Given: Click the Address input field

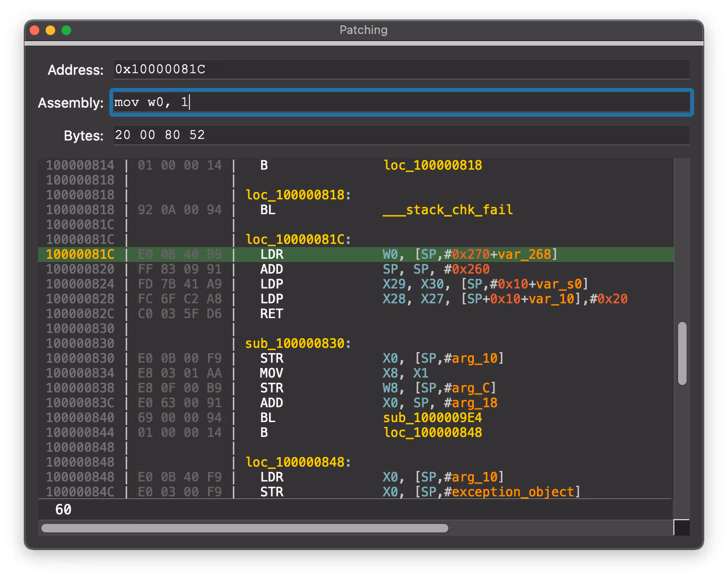Looking at the screenshot, I should [401, 69].
